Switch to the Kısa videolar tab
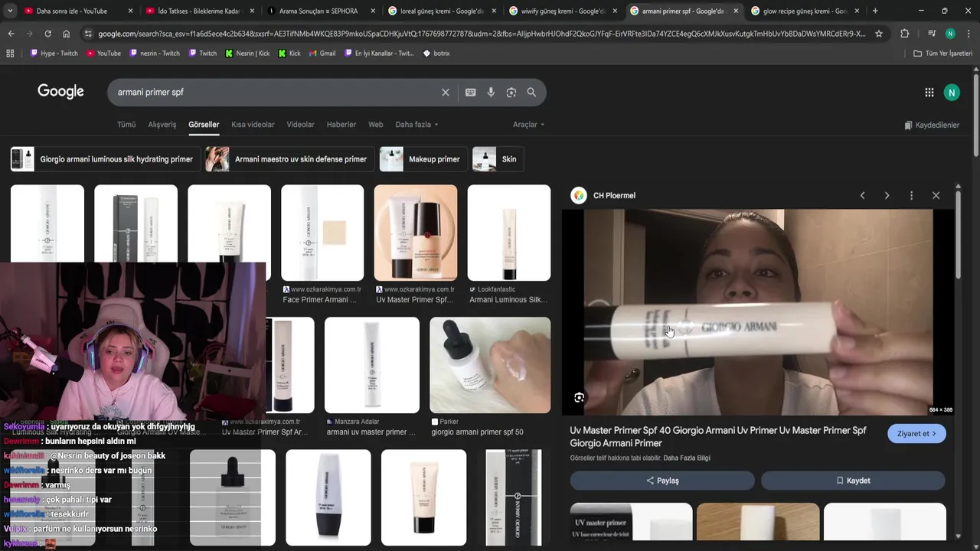This screenshot has width=980, height=551. tap(253, 125)
